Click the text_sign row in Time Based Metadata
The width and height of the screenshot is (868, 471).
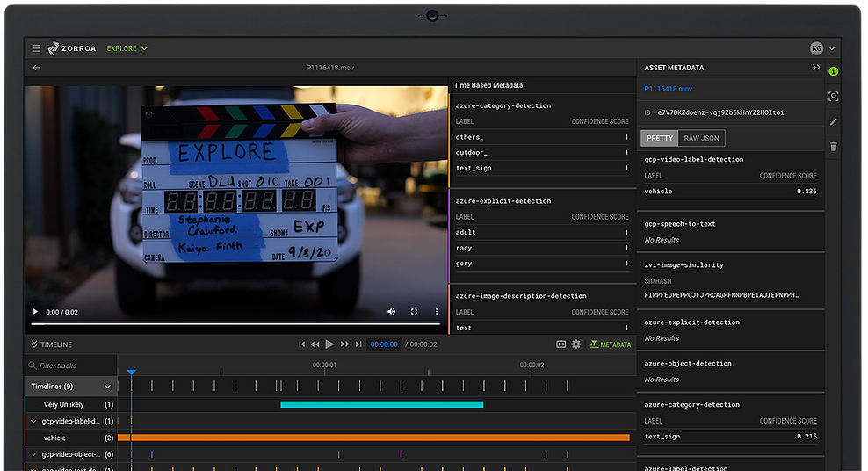[542, 168]
